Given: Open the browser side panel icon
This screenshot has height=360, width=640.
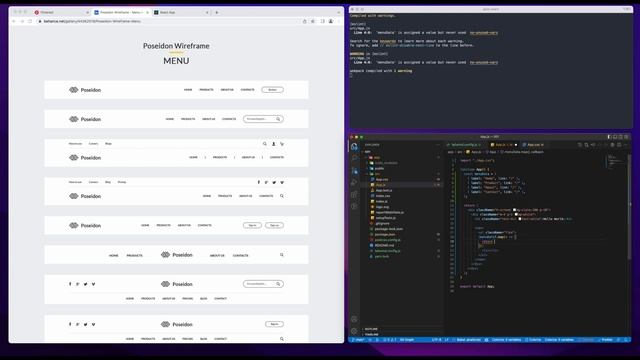Looking at the screenshot, I should 322,21.
